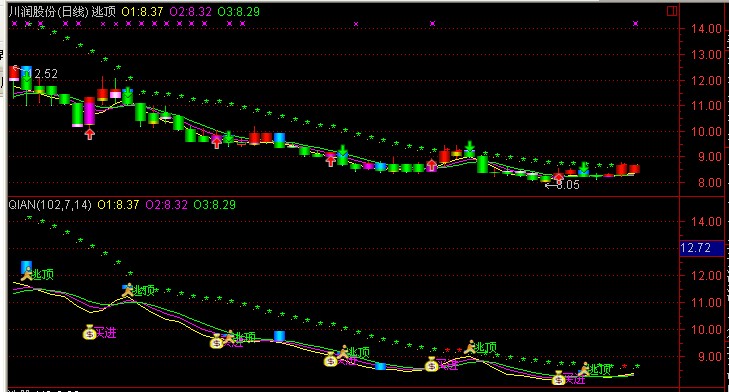
Task: Click the rightmost 逃顶 running figure icon
Action: 584,369
